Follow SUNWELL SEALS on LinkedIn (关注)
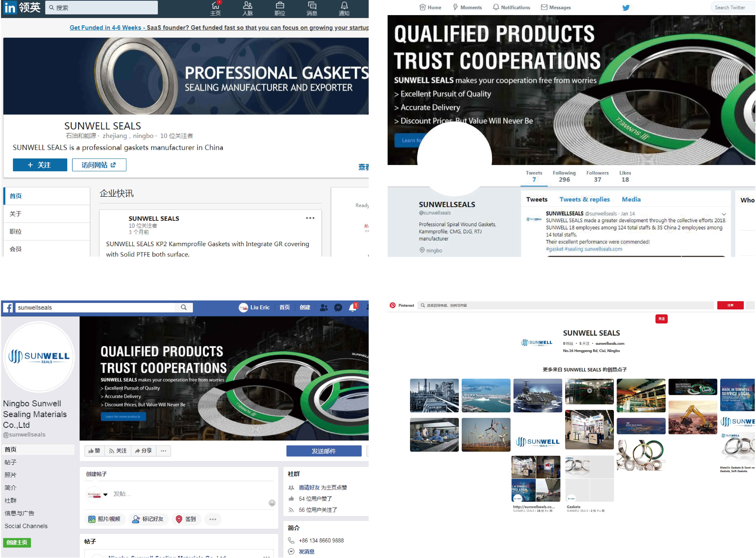Screen dimensions: 756x558 pyautogui.click(x=40, y=165)
